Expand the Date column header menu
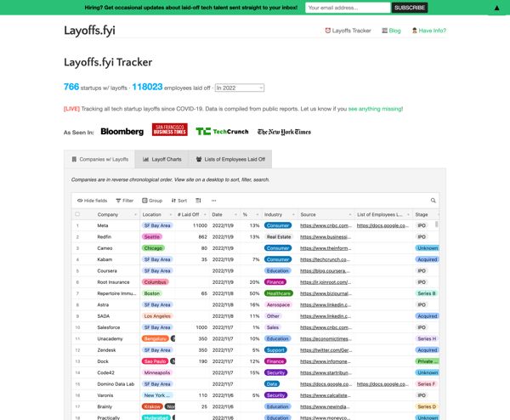The image size is (510, 420). (235, 215)
